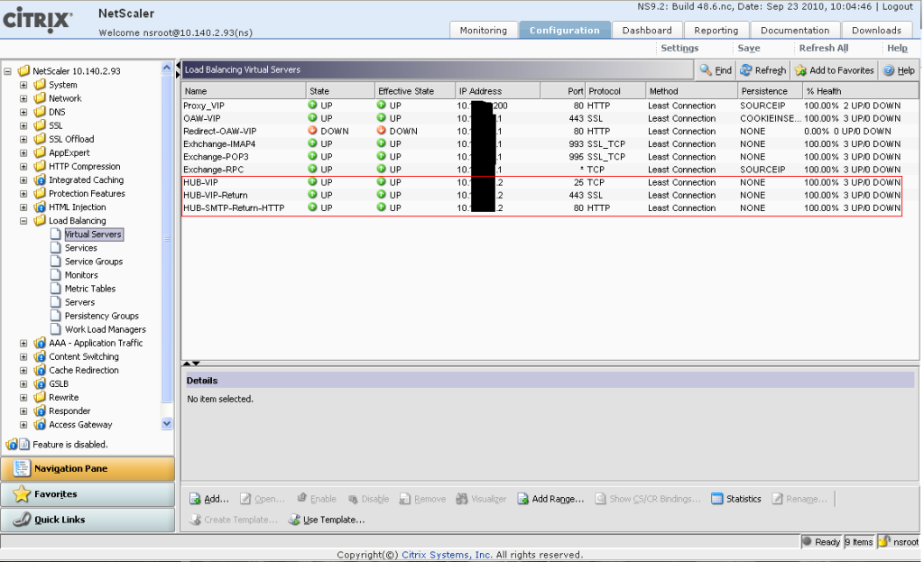This screenshot has height=562, width=924.
Task: Switch to the Dashboard tab
Action: tap(647, 30)
